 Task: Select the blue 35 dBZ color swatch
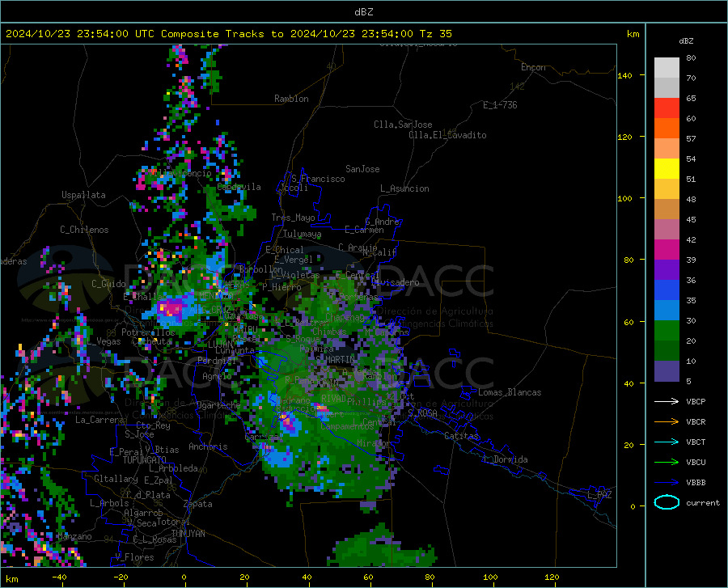click(667, 290)
